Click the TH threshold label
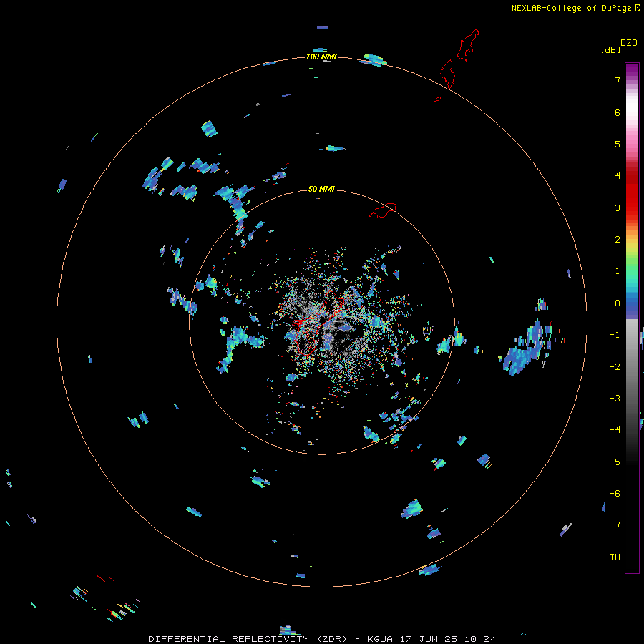Image resolution: width=644 pixels, height=644 pixels. pos(615,557)
